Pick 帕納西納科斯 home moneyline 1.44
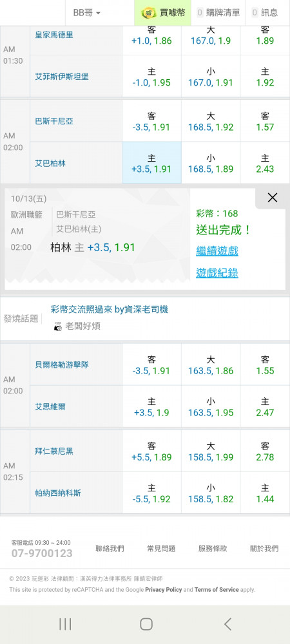 tap(265, 493)
